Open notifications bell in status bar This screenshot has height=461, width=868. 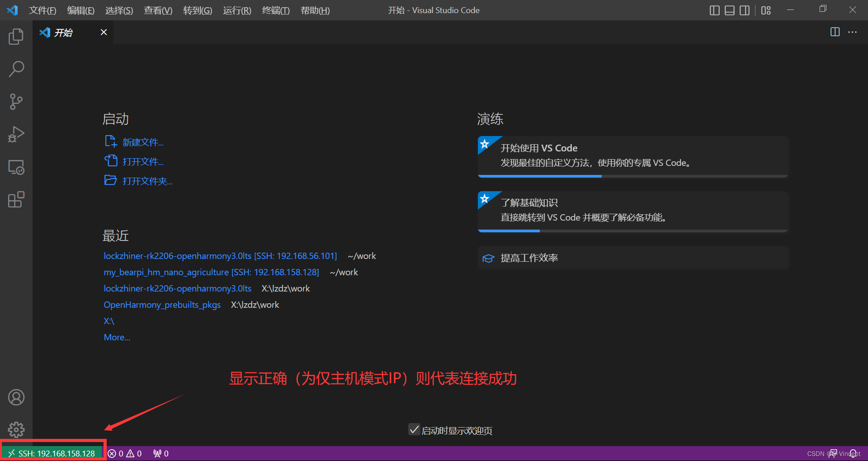click(853, 453)
